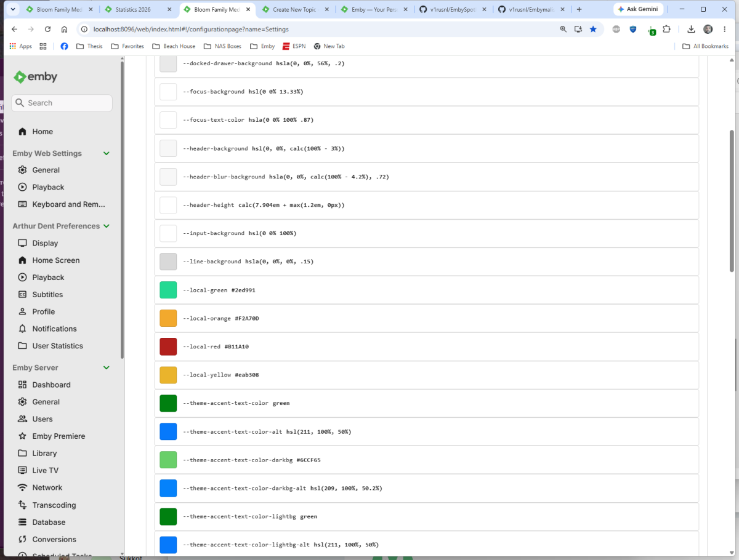739x560 pixels.
Task: Open Facebook bookmark icon
Action: click(64, 46)
